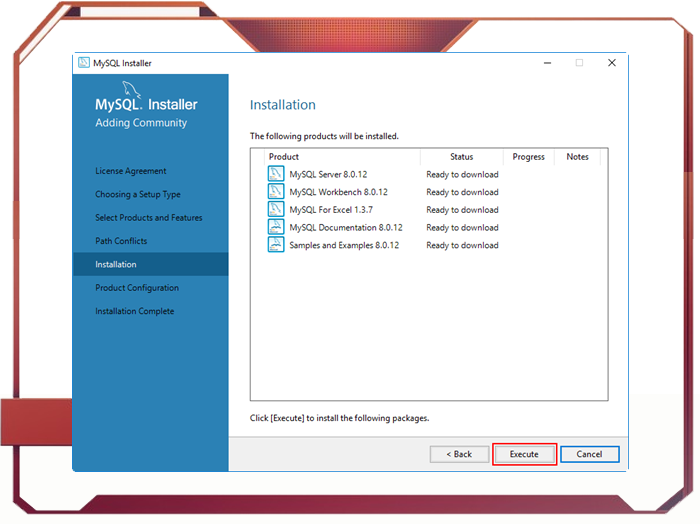Viewport: 700px width, 524px height.
Task: Open the License Agreement step
Action: pyautogui.click(x=131, y=171)
